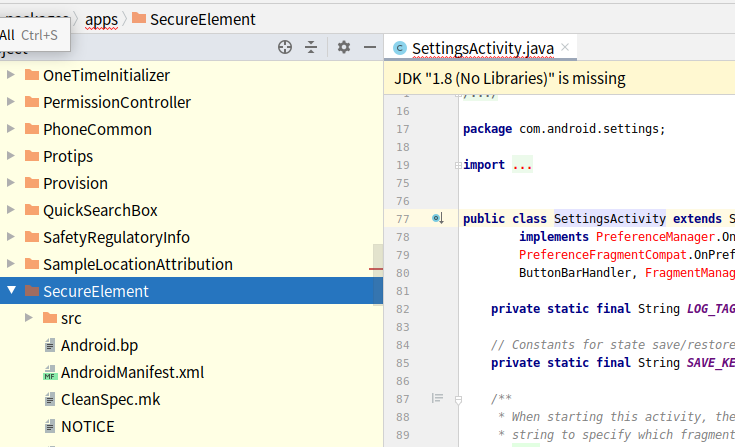735x447 pixels.
Task: Click ButtonBarHandler text in line 80
Action: [x=575, y=273]
